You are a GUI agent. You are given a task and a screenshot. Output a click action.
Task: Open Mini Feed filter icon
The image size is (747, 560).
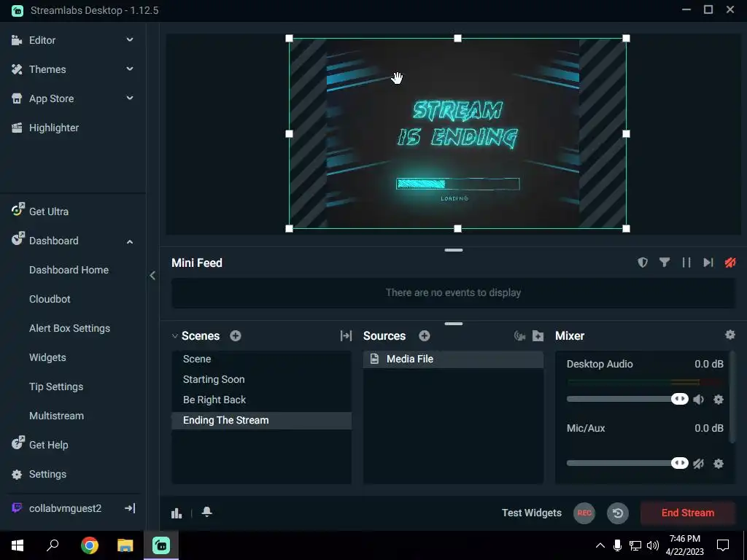(x=665, y=262)
